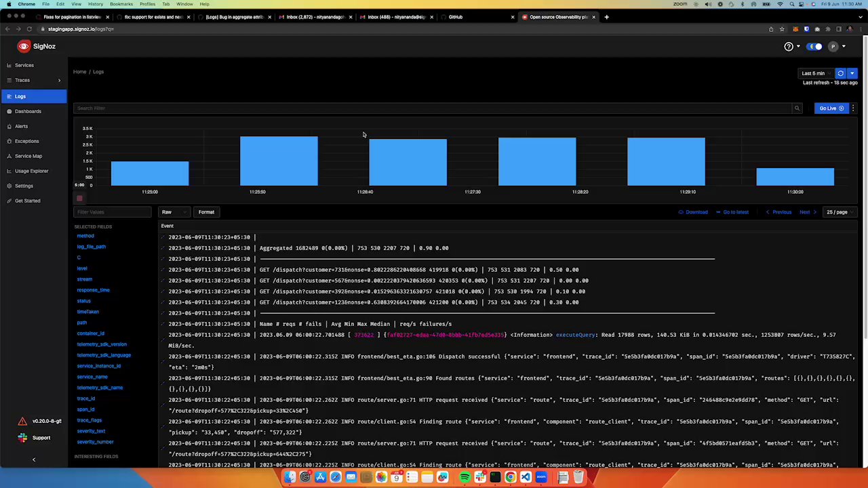
Task: Open a new browser tab
Action: click(606, 17)
